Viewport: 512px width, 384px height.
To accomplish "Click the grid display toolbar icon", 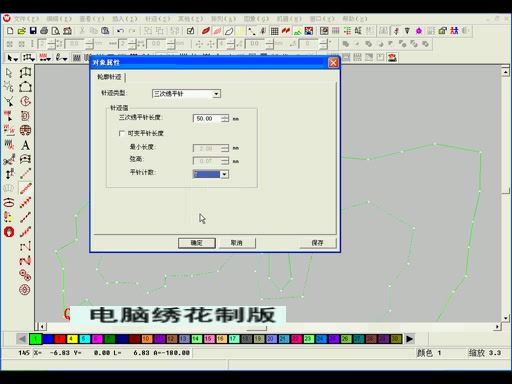I will click(274, 31).
